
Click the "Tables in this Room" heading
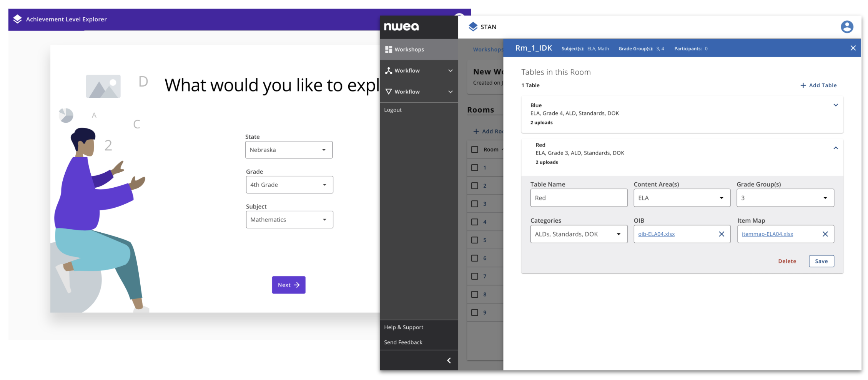[556, 72]
